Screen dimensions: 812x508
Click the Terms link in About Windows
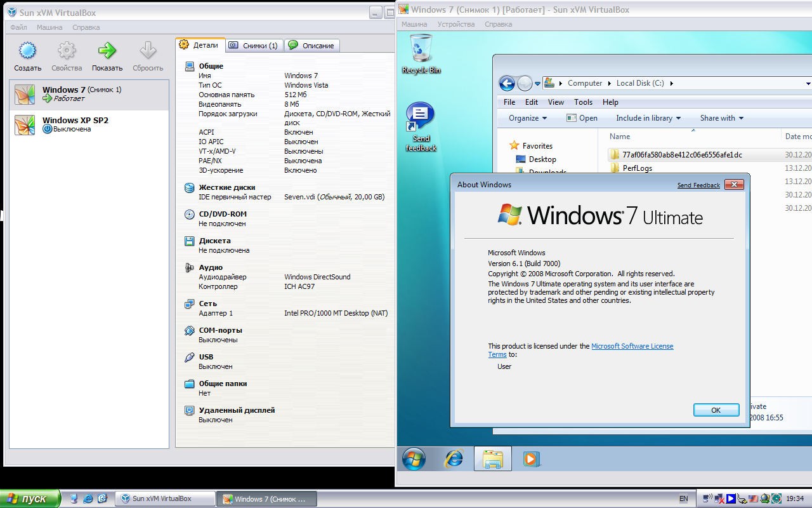pyautogui.click(x=497, y=354)
